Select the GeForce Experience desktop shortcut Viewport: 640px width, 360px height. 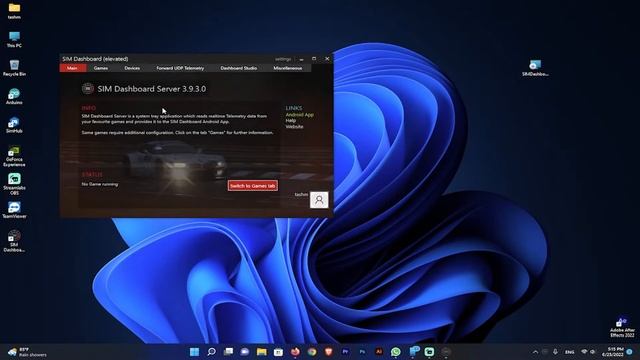coord(14,156)
